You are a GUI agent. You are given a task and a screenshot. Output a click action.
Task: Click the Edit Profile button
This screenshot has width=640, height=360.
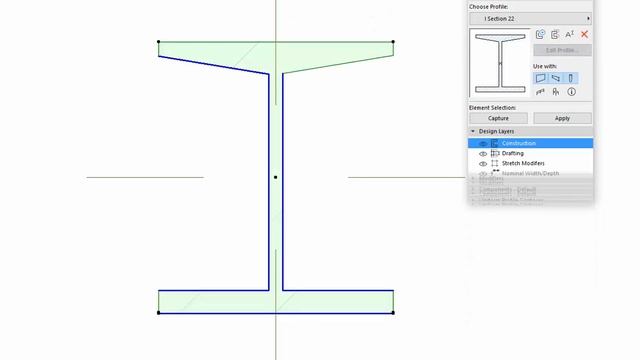click(562, 50)
